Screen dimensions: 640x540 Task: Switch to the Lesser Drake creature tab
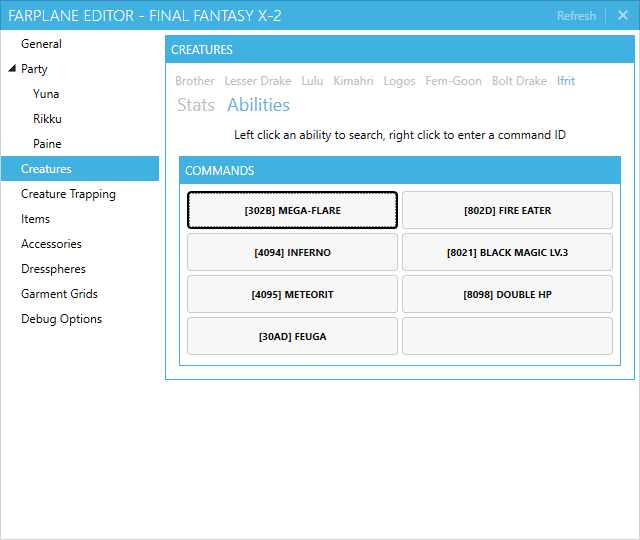tap(258, 81)
